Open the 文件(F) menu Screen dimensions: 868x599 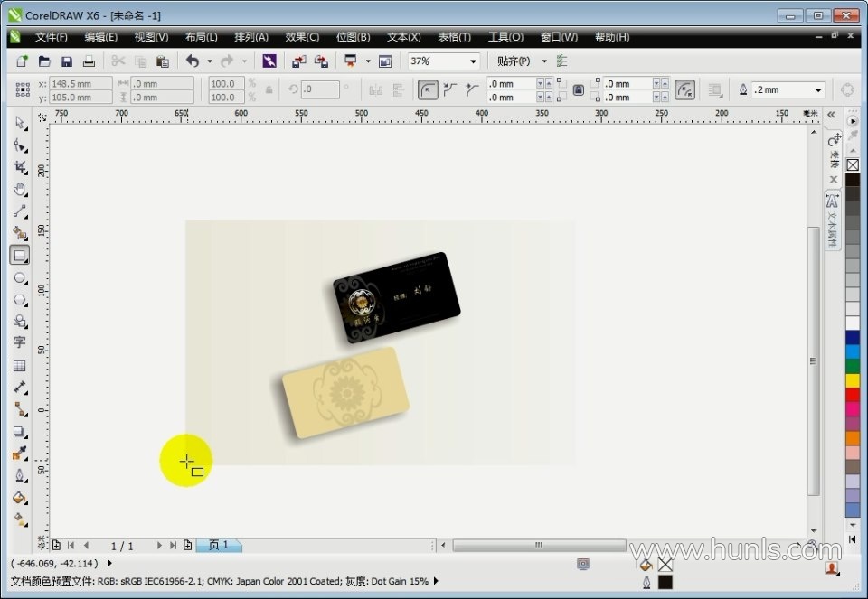[x=51, y=37]
